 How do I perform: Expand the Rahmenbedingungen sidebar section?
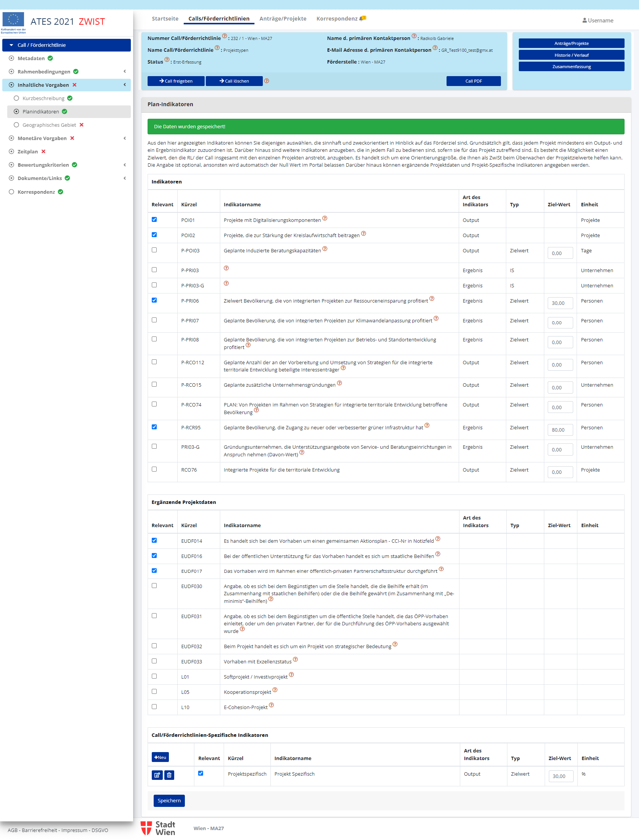(125, 72)
